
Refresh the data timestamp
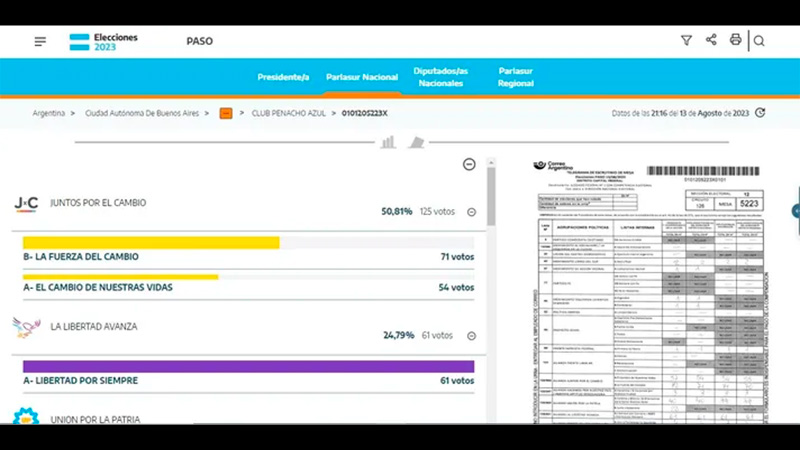pos(760,113)
